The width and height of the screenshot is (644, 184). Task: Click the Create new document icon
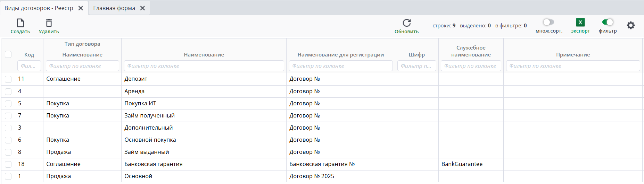click(x=20, y=23)
